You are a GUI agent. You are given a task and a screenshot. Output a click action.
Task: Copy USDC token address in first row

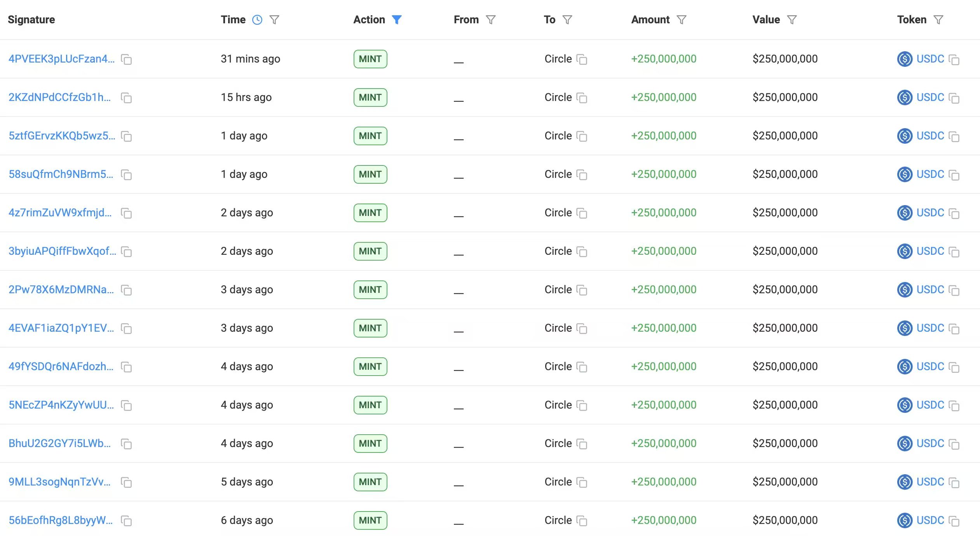[954, 59]
